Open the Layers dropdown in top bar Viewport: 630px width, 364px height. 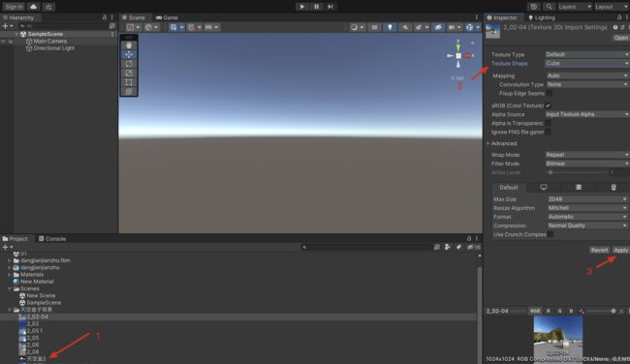tap(575, 7)
